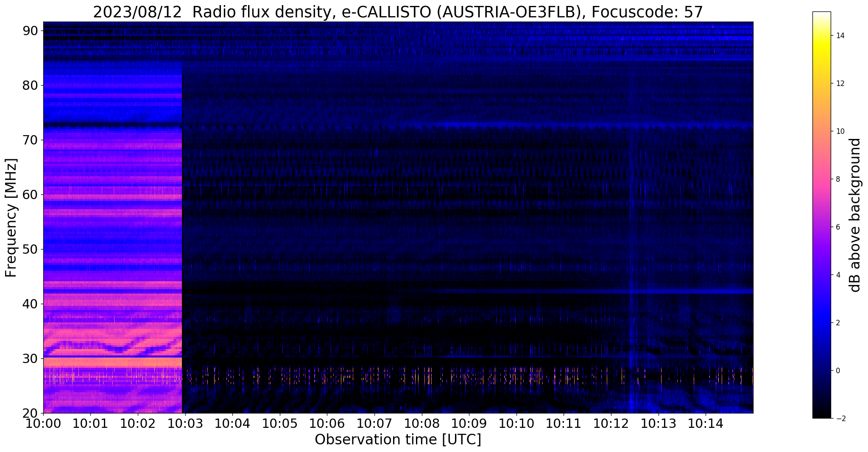Click the colorbar tick label 4
Image resolution: width=868 pixels, height=452 pixels.
837,275
